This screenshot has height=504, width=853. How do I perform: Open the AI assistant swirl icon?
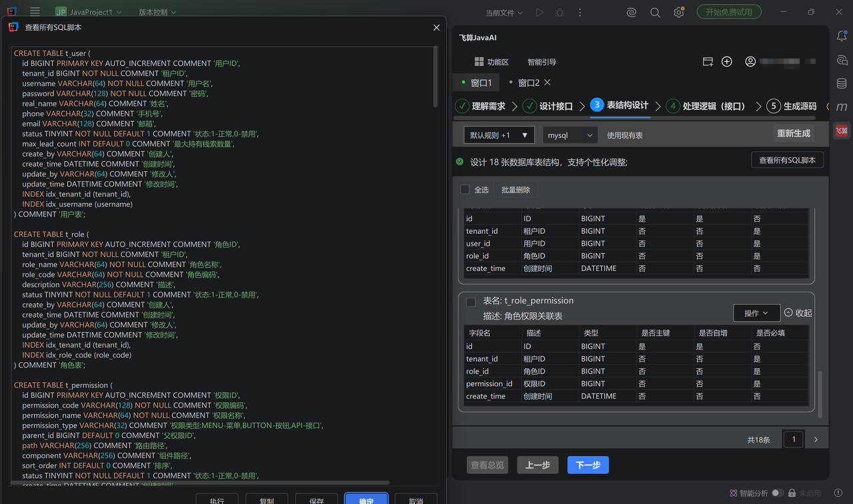[x=631, y=13]
